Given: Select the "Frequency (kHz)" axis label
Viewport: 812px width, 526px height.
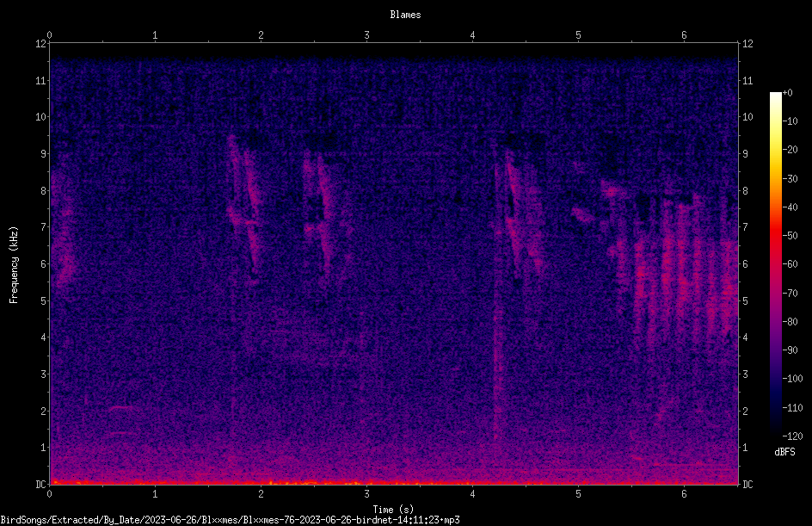Looking at the screenshot, I should [x=14, y=264].
